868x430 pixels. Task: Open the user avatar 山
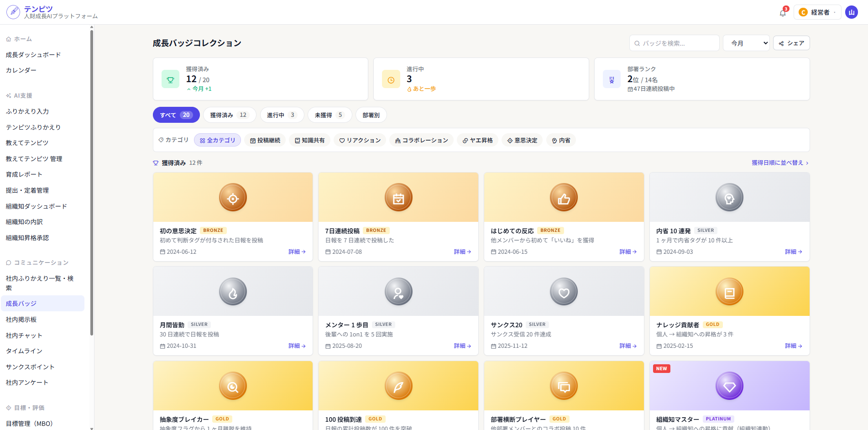click(851, 12)
